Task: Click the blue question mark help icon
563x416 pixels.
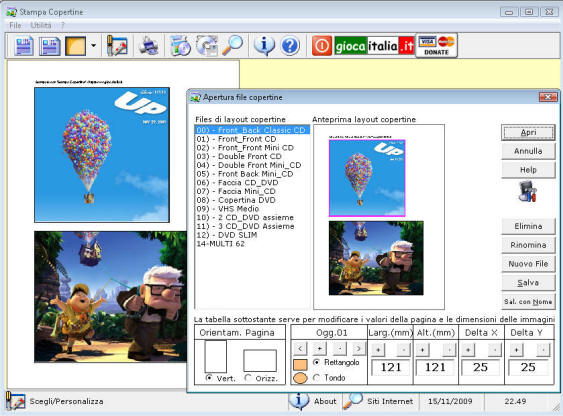Action: click(x=290, y=46)
